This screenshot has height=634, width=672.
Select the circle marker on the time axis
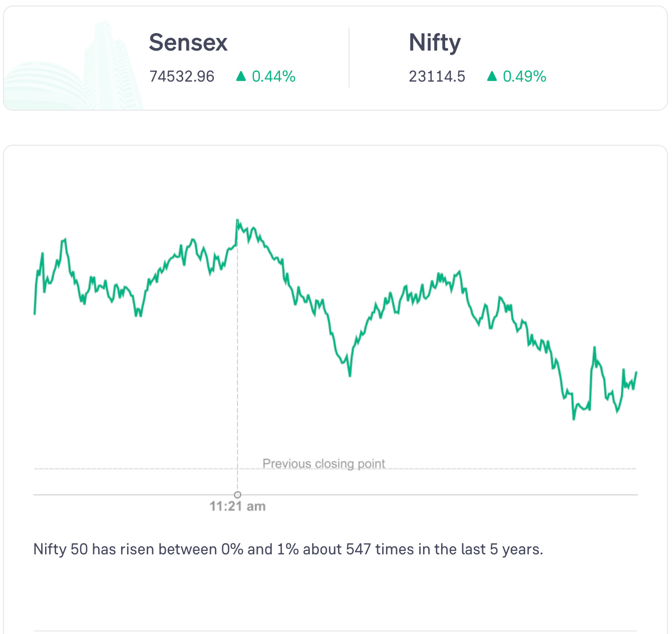pyautogui.click(x=237, y=495)
